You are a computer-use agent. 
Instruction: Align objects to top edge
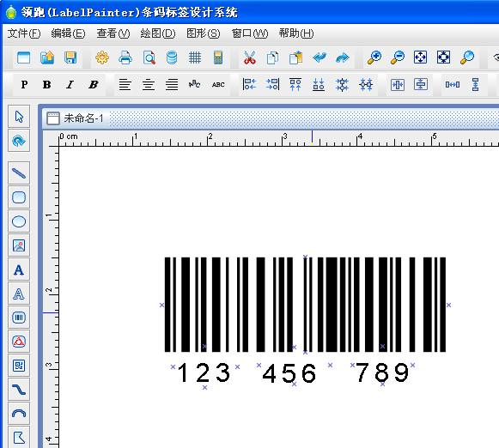295,85
